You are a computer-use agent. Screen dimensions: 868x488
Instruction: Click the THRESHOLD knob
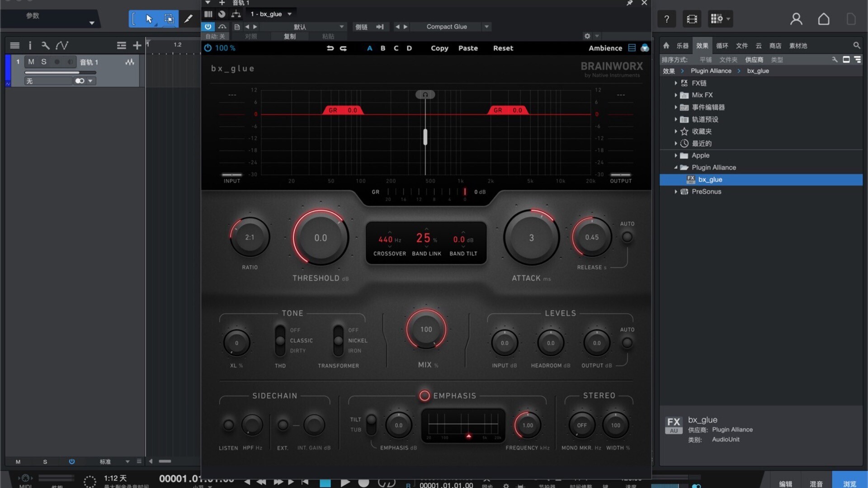[x=321, y=238]
